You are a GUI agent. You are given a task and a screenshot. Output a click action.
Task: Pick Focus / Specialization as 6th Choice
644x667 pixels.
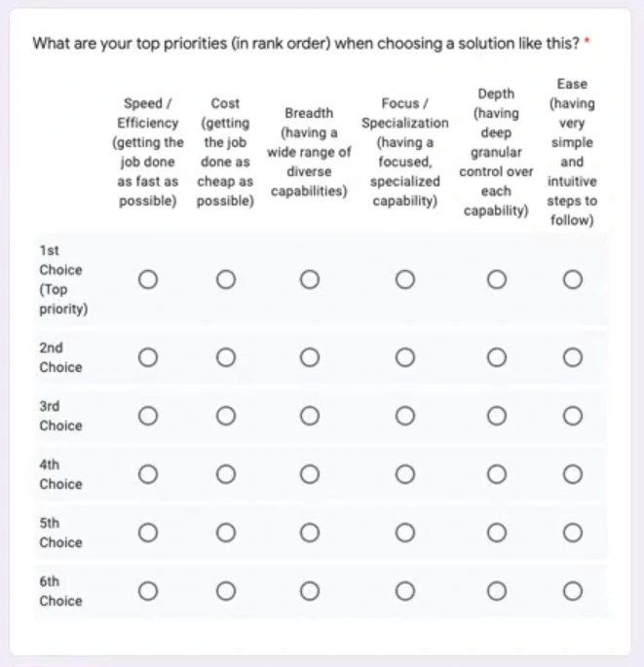[404, 591]
